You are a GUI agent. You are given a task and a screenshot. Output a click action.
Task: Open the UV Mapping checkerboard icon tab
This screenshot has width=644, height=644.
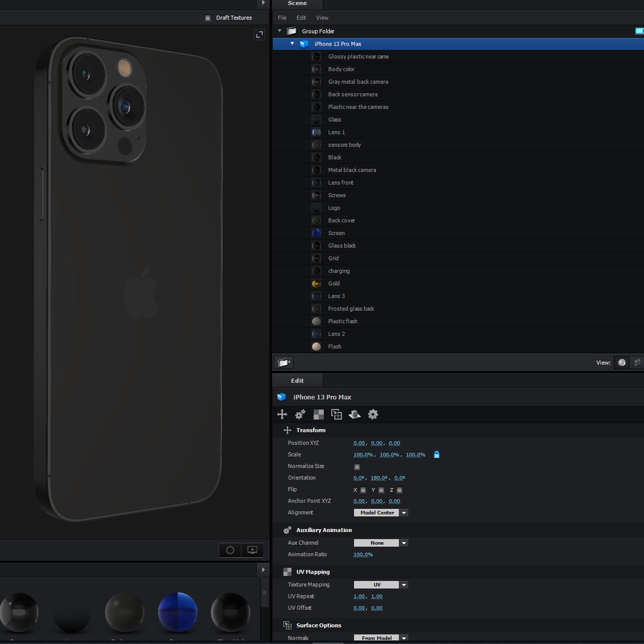tap(318, 415)
